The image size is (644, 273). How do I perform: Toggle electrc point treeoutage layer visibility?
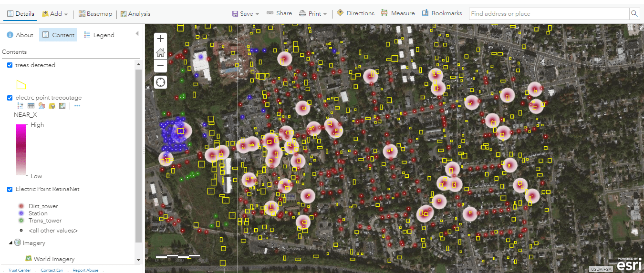[x=10, y=98]
